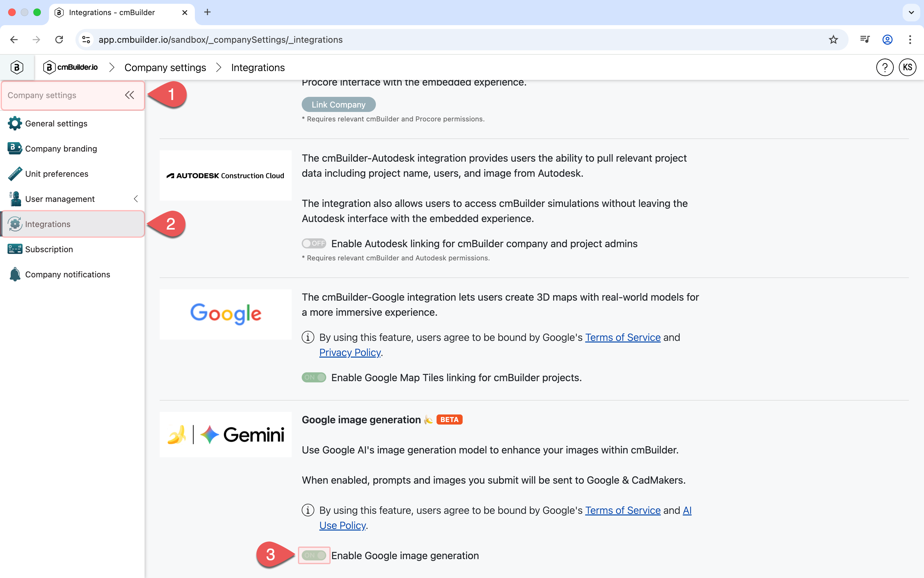Click the Company branding icon
This screenshot has height=578, width=924.
(x=15, y=148)
